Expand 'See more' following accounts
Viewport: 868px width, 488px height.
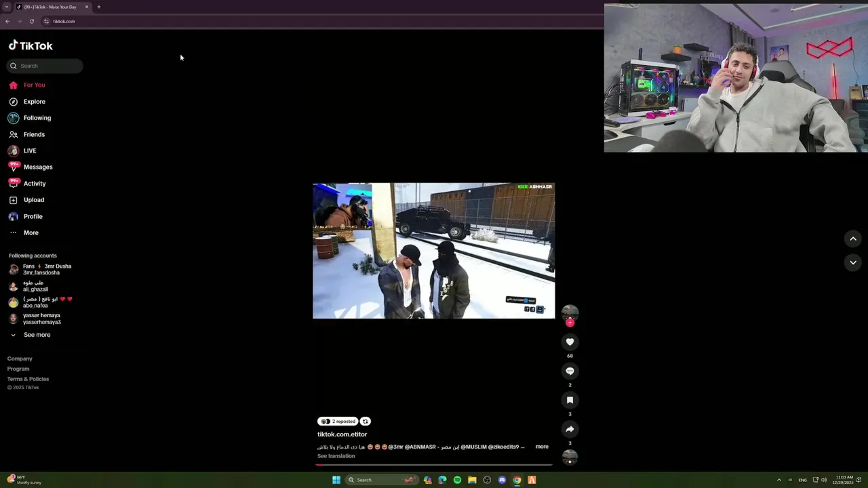(x=30, y=335)
